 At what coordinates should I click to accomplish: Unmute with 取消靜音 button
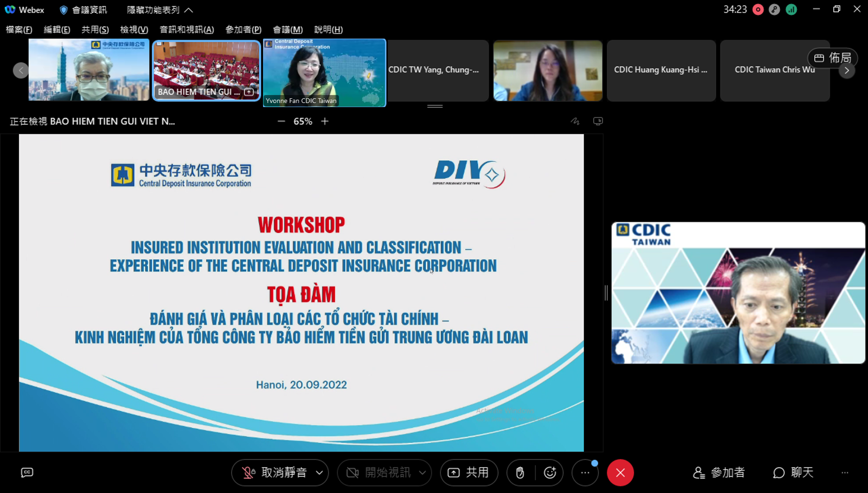274,472
